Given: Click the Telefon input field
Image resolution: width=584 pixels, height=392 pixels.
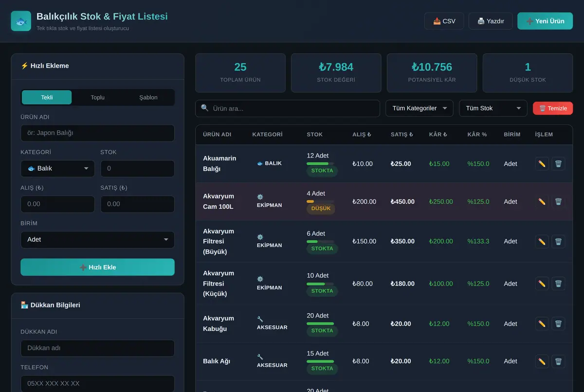Looking at the screenshot, I should point(97,383).
